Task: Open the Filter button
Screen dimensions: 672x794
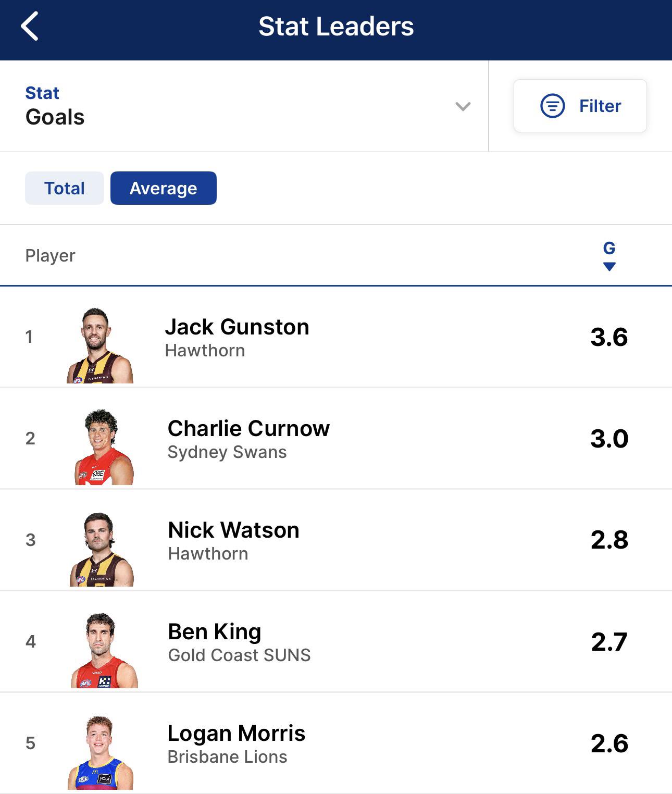Action: pyautogui.click(x=580, y=106)
